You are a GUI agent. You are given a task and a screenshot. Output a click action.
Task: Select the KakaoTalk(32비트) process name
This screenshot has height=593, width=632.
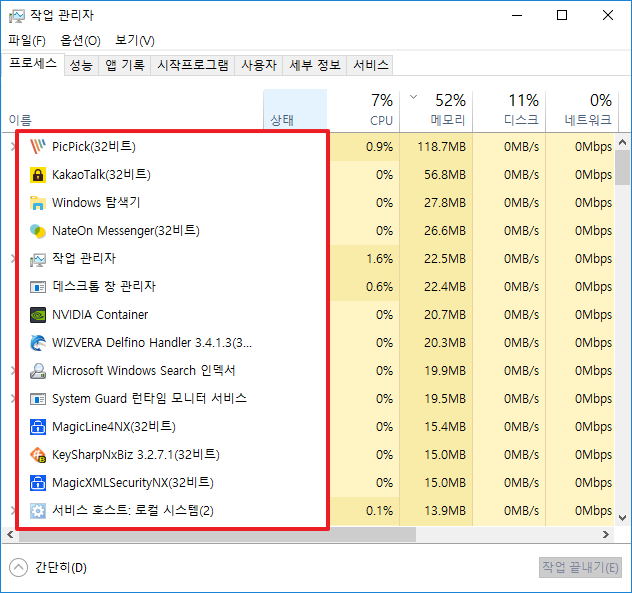coord(101,175)
